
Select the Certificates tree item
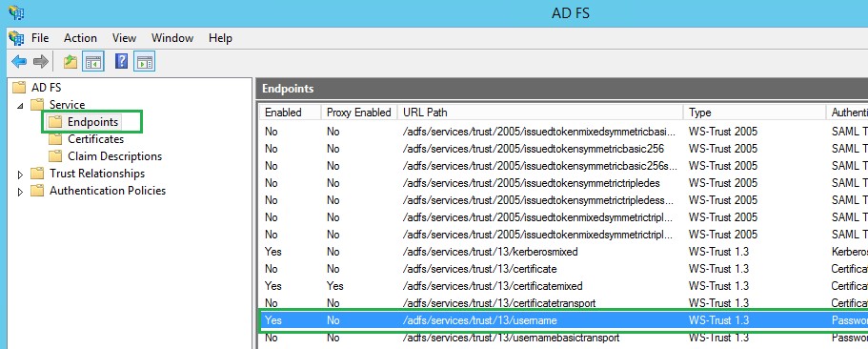coord(96,139)
